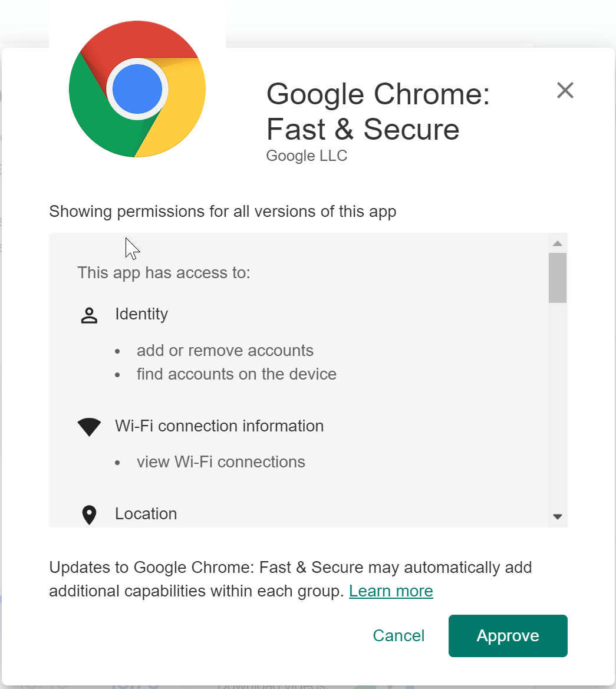This screenshot has height=689, width=616.
Task: Select the Location permission heading
Action: point(146,513)
